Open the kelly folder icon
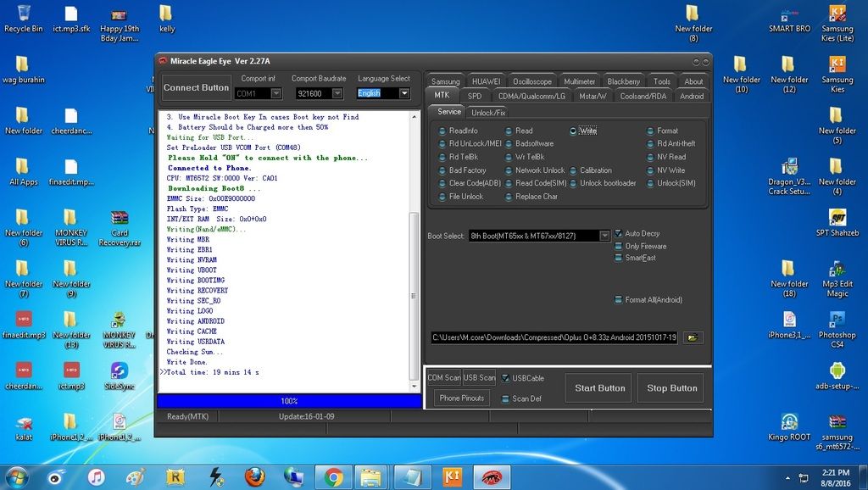Screen dimensions: 868x490 (167, 19)
